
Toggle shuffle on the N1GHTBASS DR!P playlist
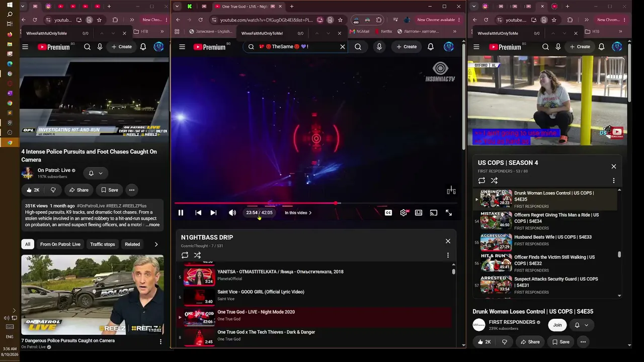197,255
